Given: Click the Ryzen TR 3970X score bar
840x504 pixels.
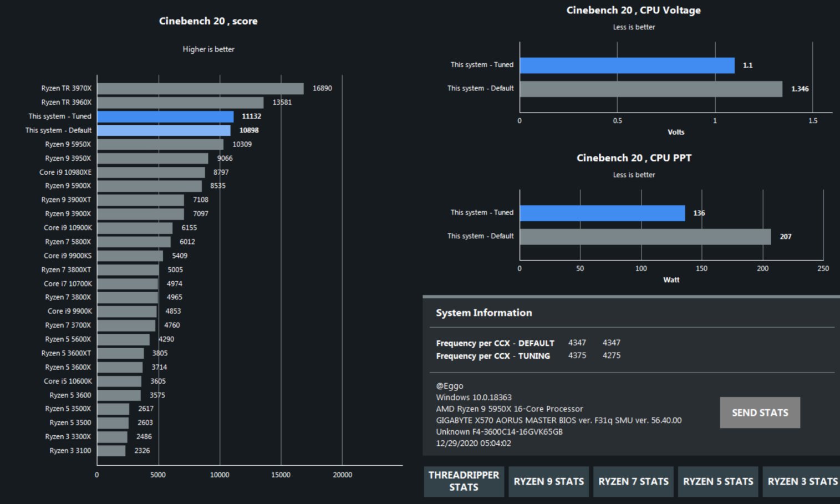Looking at the screenshot, I should tap(200, 89).
